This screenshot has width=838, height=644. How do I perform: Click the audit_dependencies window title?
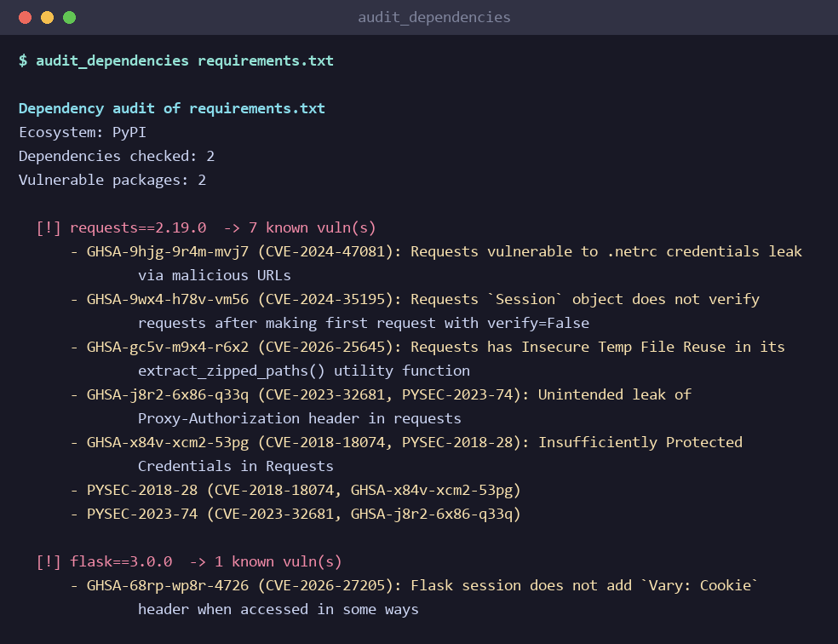click(x=434, y=18)
